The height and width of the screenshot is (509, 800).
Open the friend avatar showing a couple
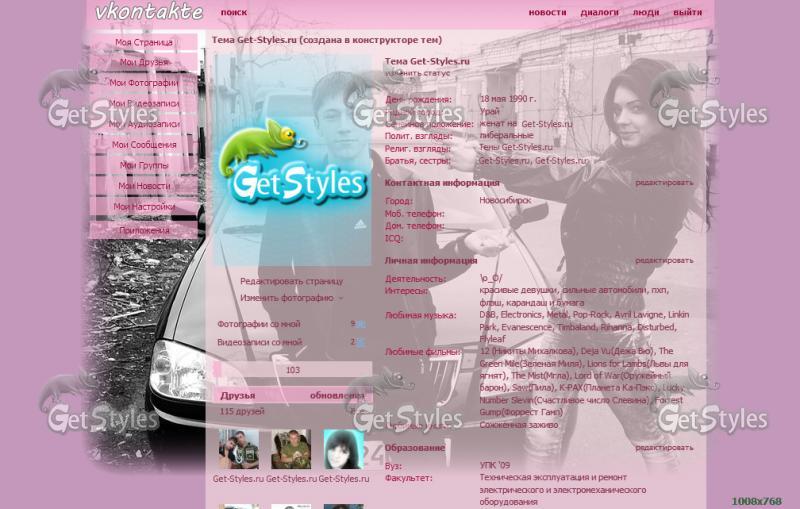[x=238, y=450]
